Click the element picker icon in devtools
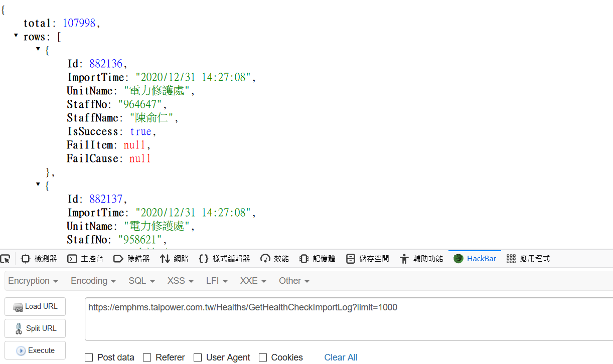Image resolution: width=613 pixels, height=364 pixels. (x=5, y=259)
